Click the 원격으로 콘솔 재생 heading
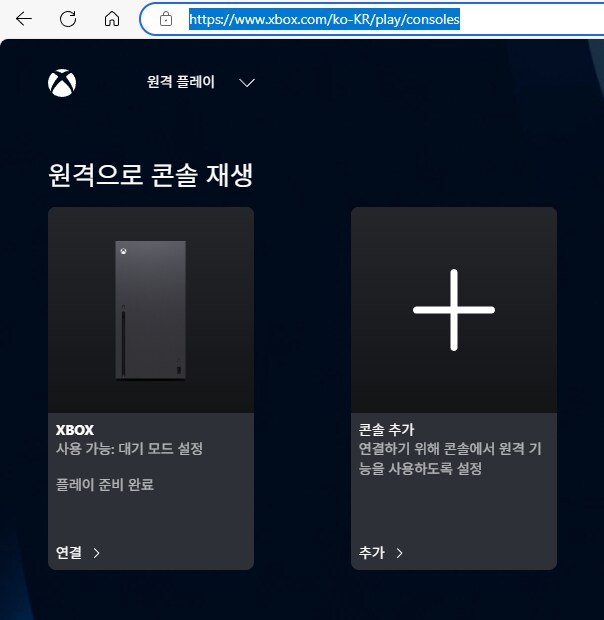This screenshot has height=620, width=604. click(151, 174)
